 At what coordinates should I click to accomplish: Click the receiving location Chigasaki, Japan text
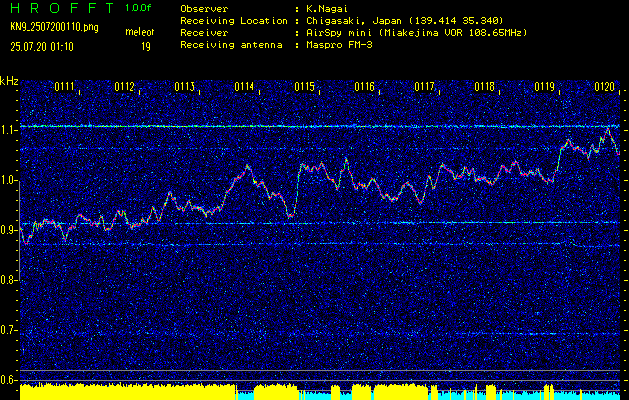(405, 21)
